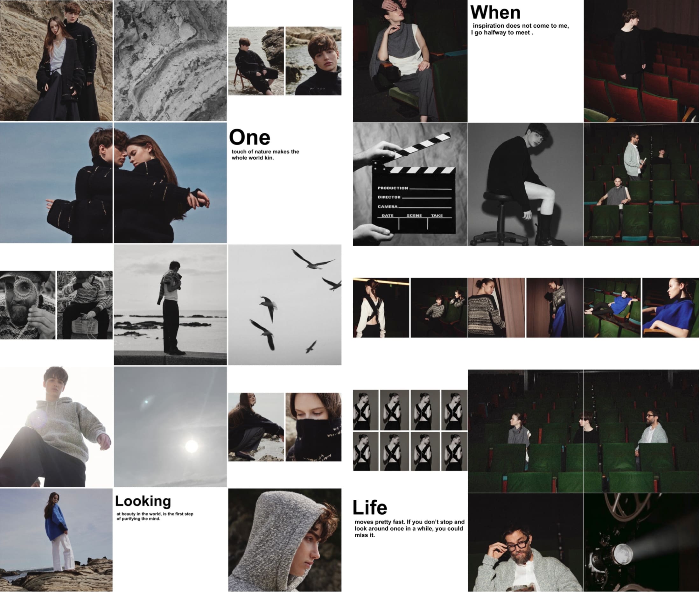Open the close-up male portrait by sea
Screen dimensions: 700x592
click(314, 61)
